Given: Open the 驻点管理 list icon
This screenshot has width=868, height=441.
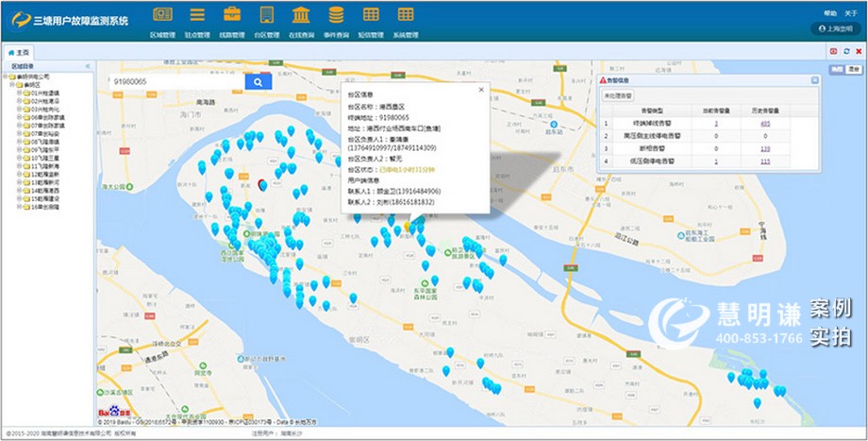Looking at the screenshot, I should [197, 15].
